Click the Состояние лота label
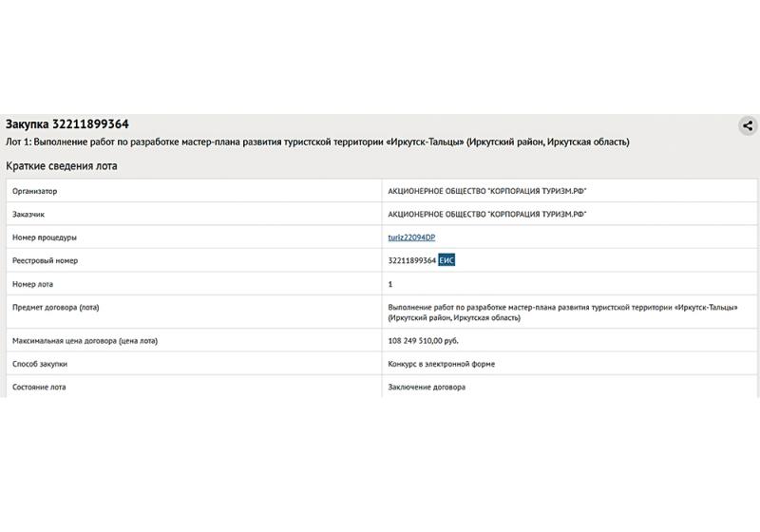The height and width of the screenshot is (532, 760). (39, 387)
